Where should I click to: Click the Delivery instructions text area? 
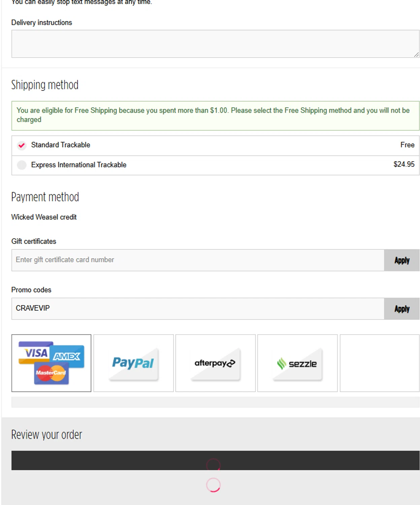[x=215, y=44]
